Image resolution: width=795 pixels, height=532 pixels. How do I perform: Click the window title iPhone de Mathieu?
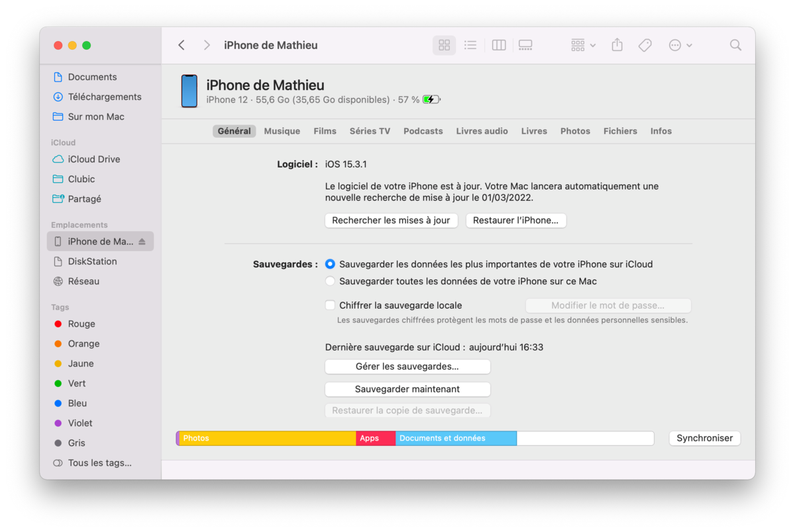(x=271, y=45)
